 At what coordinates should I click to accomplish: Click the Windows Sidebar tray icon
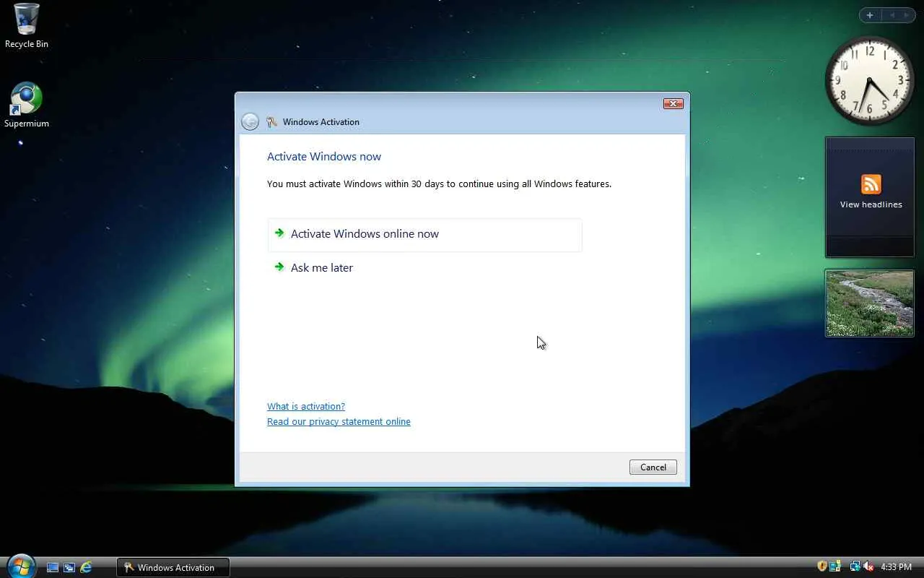click(835, 567)
